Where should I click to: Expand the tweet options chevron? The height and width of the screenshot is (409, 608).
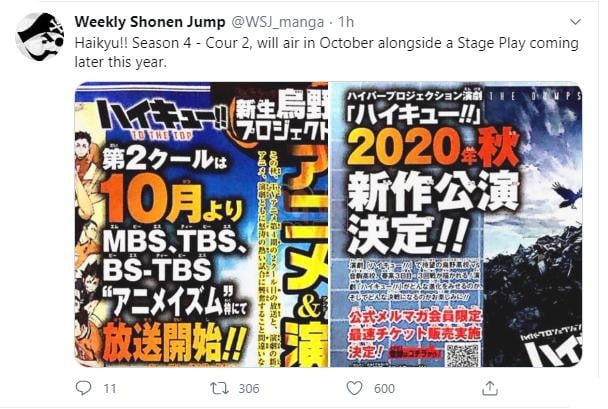coord(576,22)
